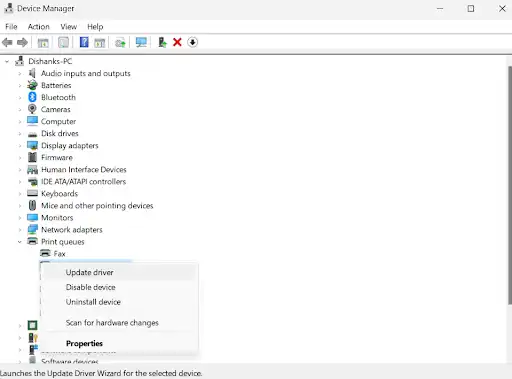Open the File menu

[x=11, y=27]
